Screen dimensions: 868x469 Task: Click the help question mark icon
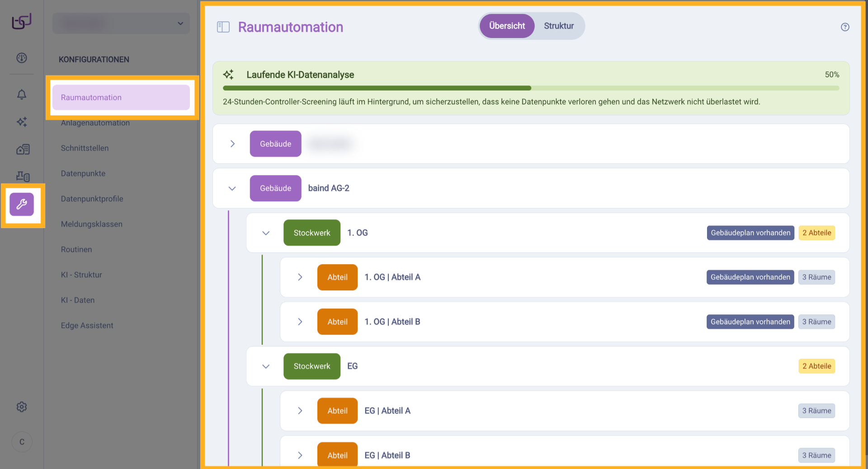[844, 27]
